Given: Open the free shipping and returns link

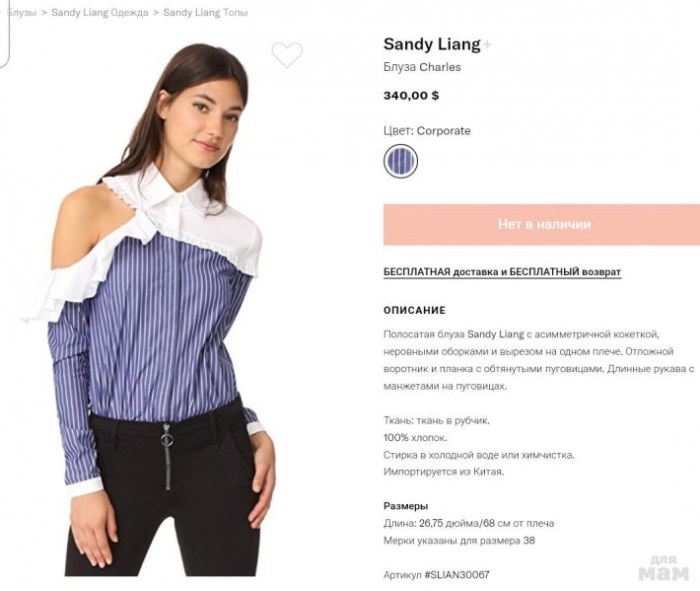Looking at the screenshot, I should [x=502, y=272].
